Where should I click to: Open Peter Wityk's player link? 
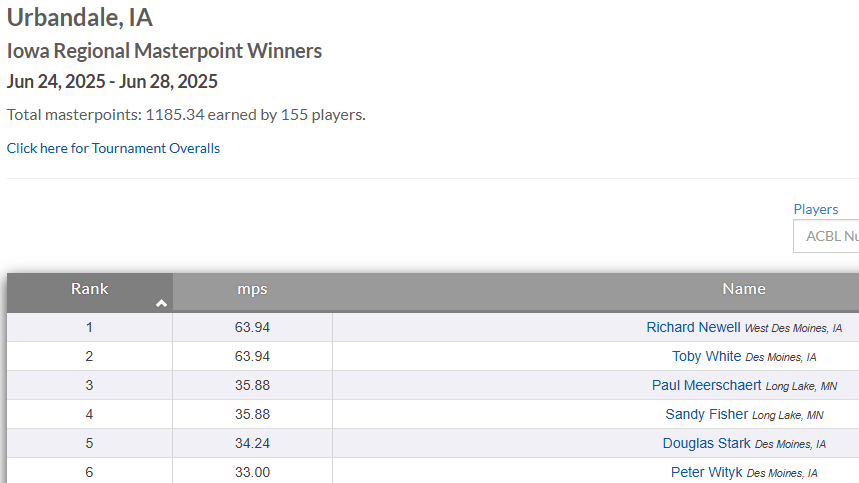tap(706, 472)
